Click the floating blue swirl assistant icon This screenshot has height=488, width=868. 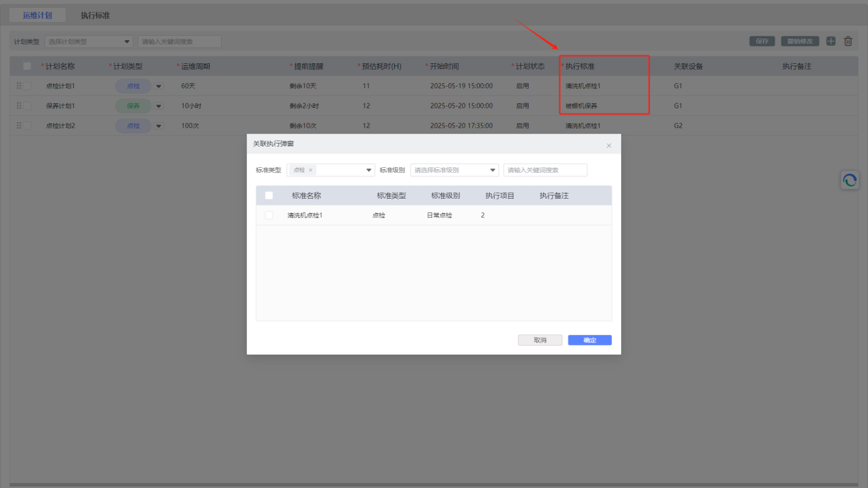point(850,180)
